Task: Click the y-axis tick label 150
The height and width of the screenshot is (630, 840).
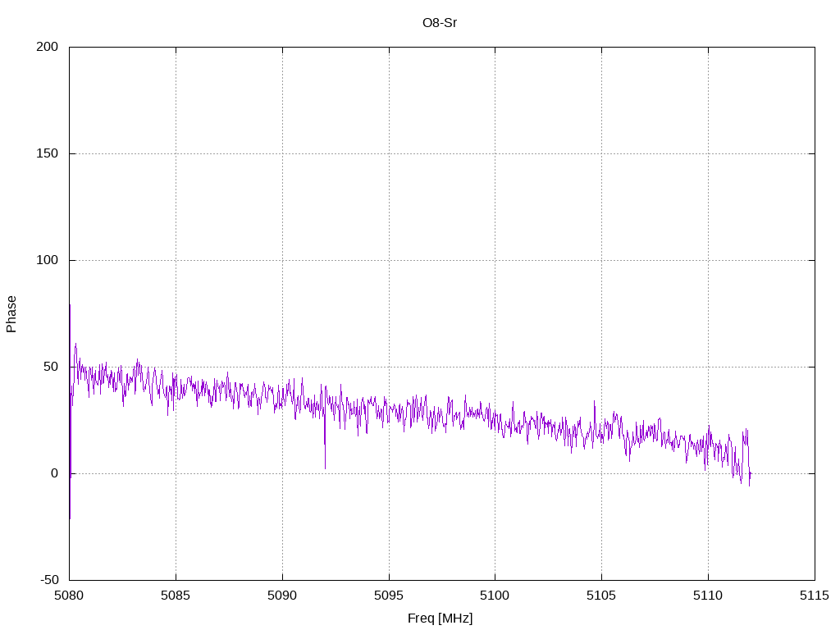Action: (47, 153)
